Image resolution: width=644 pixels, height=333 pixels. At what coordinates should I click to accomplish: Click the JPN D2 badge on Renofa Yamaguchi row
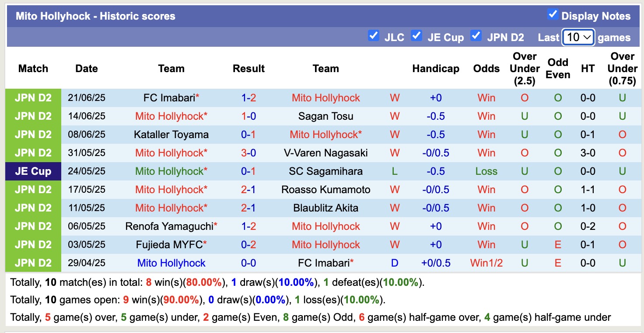[x=33, y=226]
